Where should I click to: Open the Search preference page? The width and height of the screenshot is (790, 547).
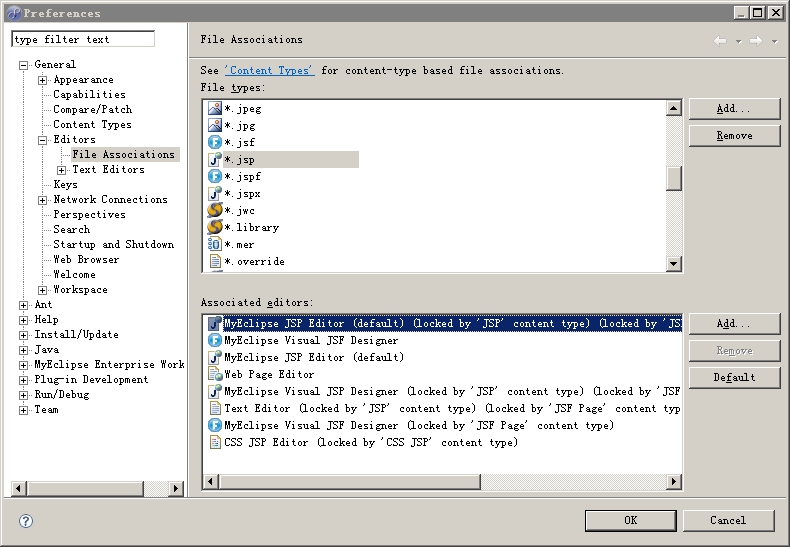[x=72, y=230]
